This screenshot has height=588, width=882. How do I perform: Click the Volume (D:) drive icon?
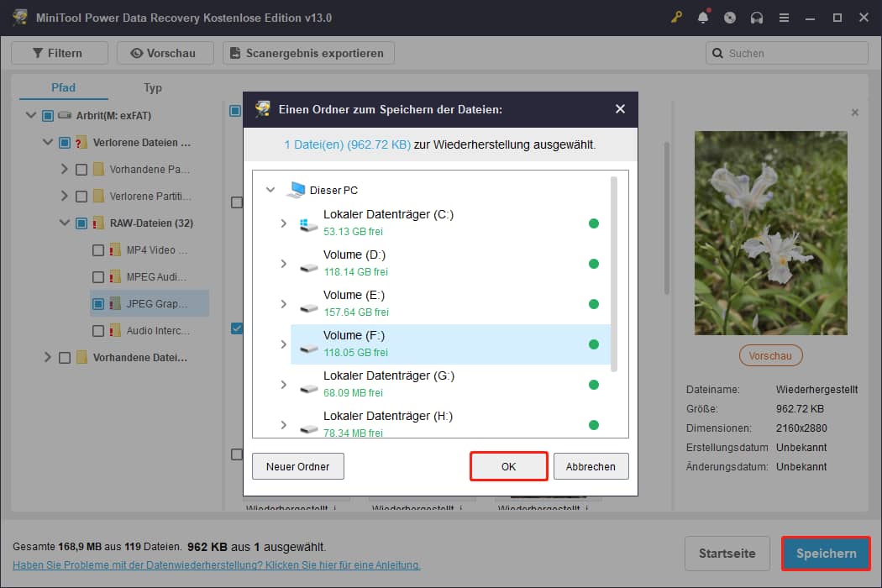(x=308, y=268)
